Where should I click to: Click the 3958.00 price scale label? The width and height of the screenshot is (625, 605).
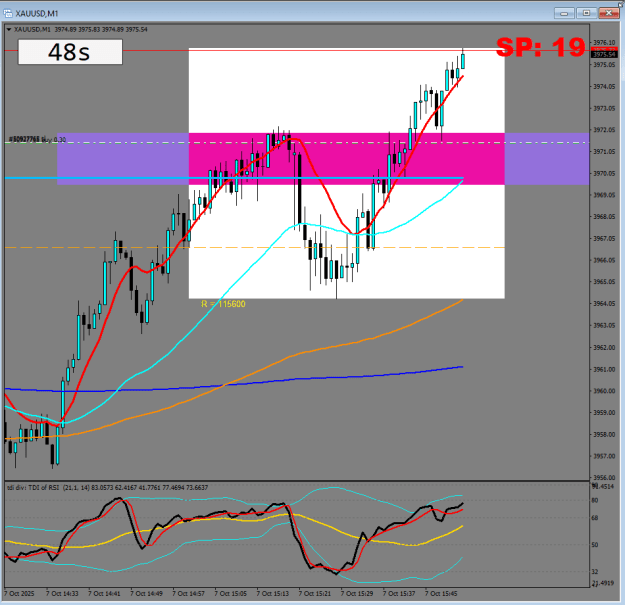click(604, 434)
